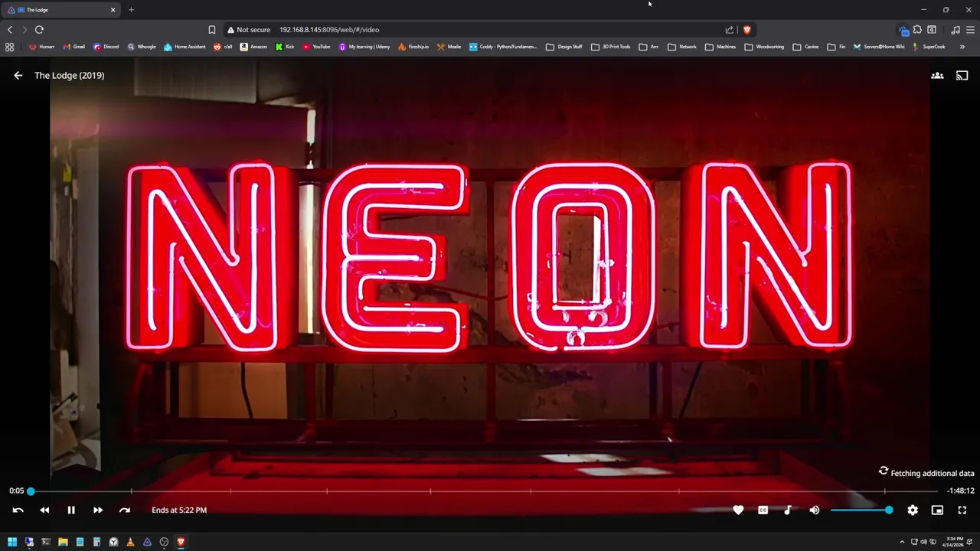Open the extensions puzzle icon
Screen dimensions: 980x551
917,30
